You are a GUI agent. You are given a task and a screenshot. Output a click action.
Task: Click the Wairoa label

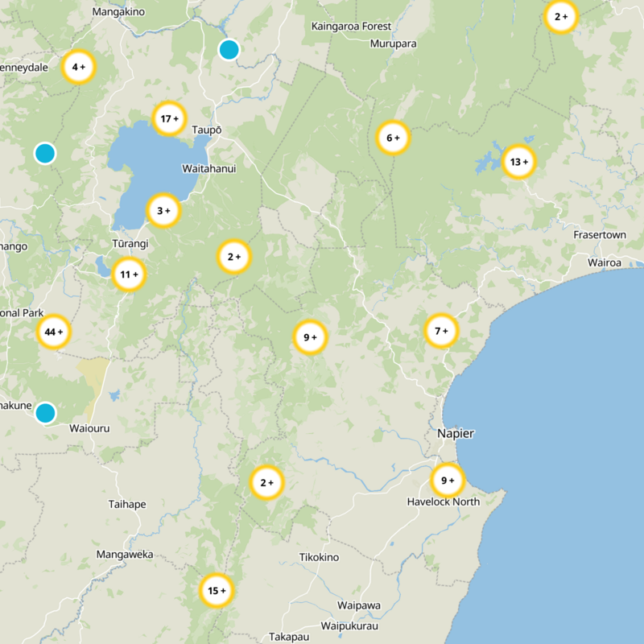point(605,262)
